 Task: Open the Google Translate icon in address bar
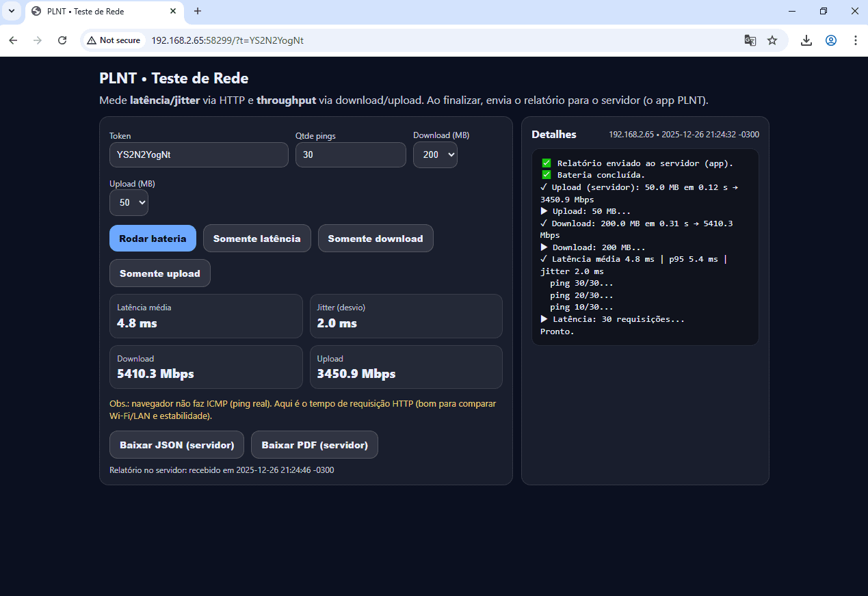[x=750, y=40]
